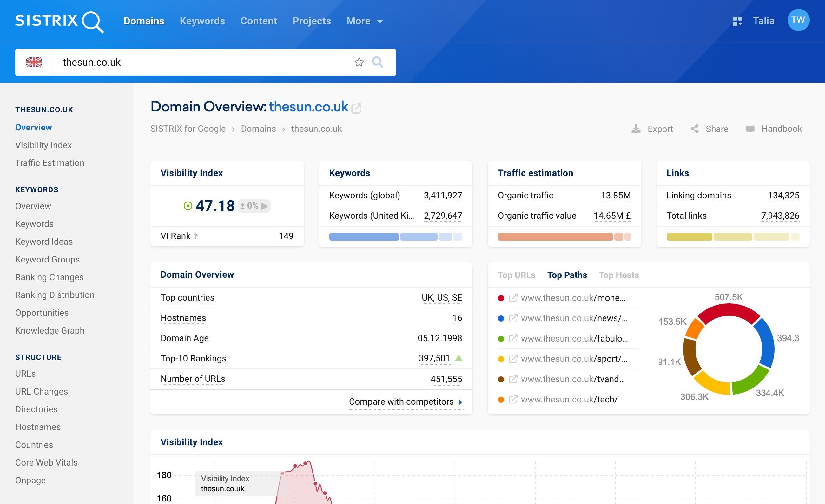The width and height of the screenshot is (825, 504).
Task: Click the UK flag toggle to change region
Action: pyautogui.click(x=34, y=62)
